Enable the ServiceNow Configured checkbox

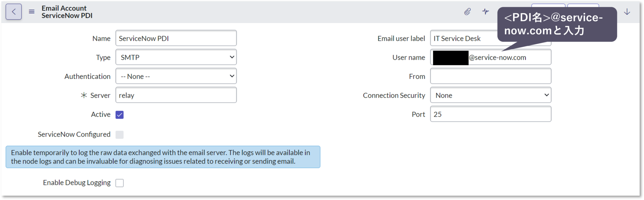click(x=119, y=134)
